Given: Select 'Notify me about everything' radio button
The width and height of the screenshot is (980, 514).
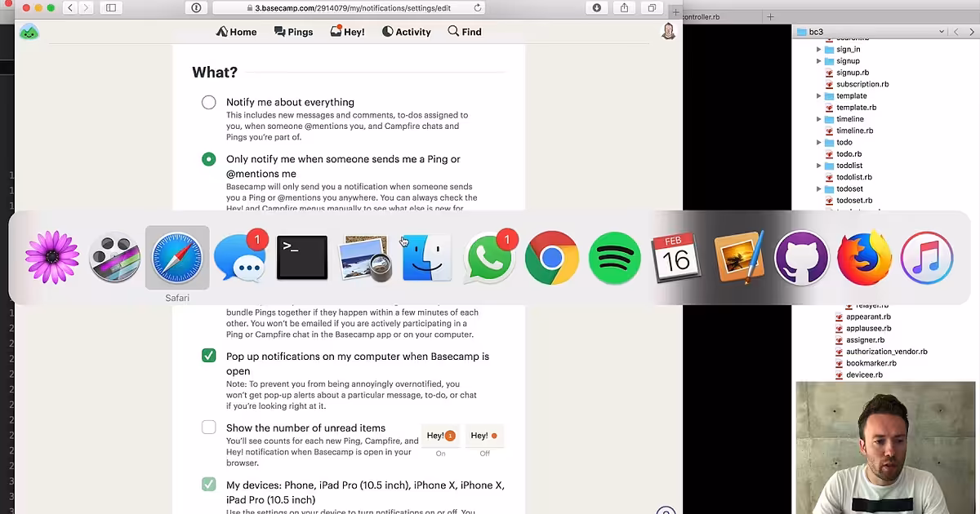Looking at the screenshot, I should point(209,102).
